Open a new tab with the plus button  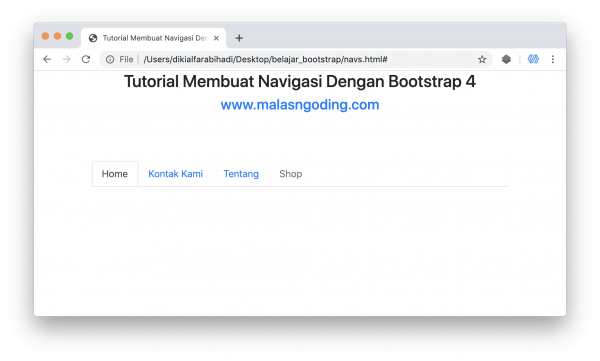pos(239,38)
